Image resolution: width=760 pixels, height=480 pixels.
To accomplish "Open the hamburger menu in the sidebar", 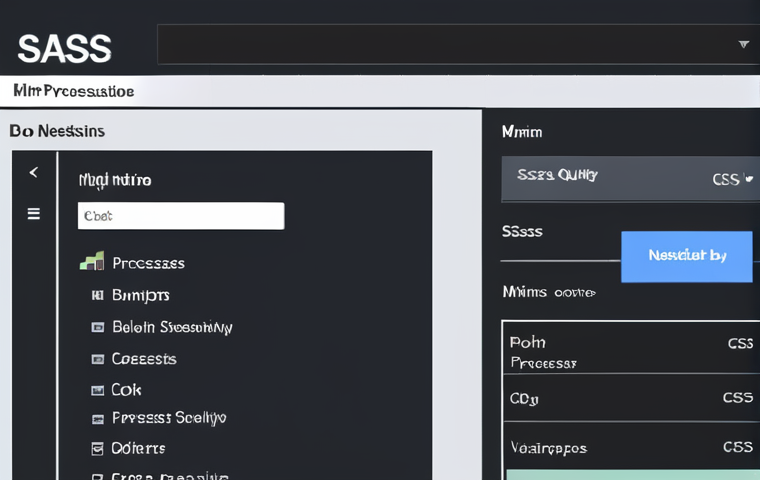I will point(33,213).
